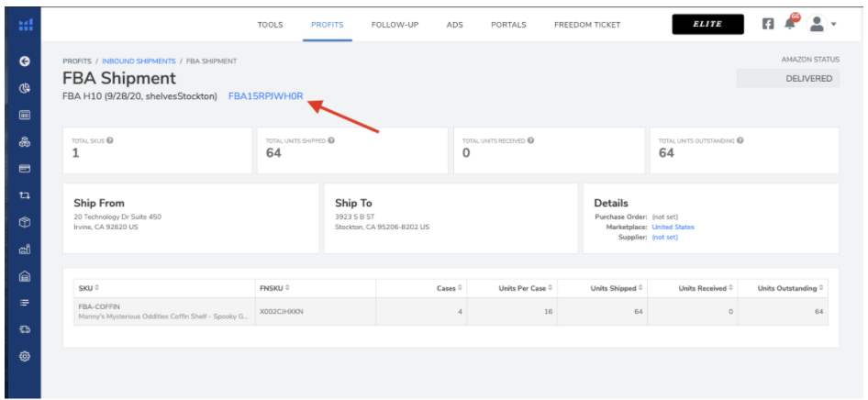Image resolution: width=868 pixels, height=400 pixels.
Task: Click the Elite plan button
Action: point(707,25)
